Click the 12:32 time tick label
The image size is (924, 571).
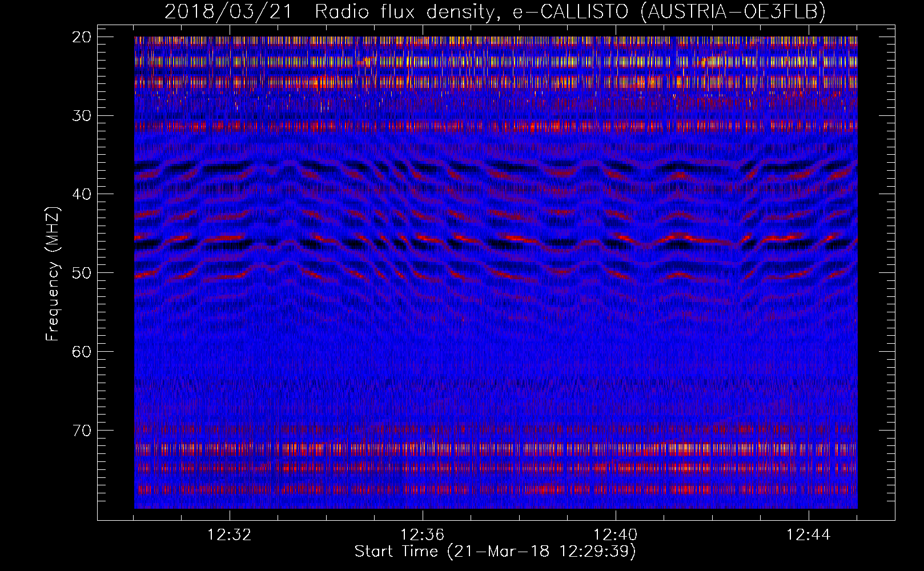click(x=230, y=535)
